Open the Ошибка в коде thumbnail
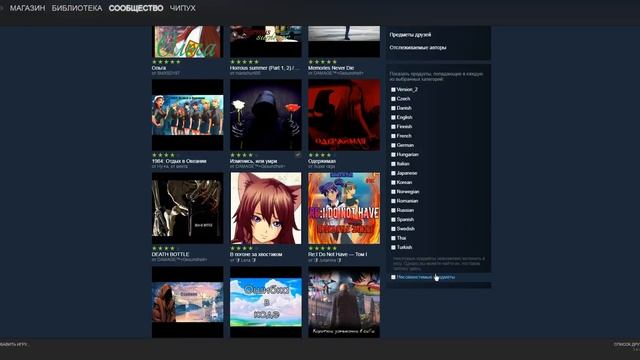 pos(266,302)
